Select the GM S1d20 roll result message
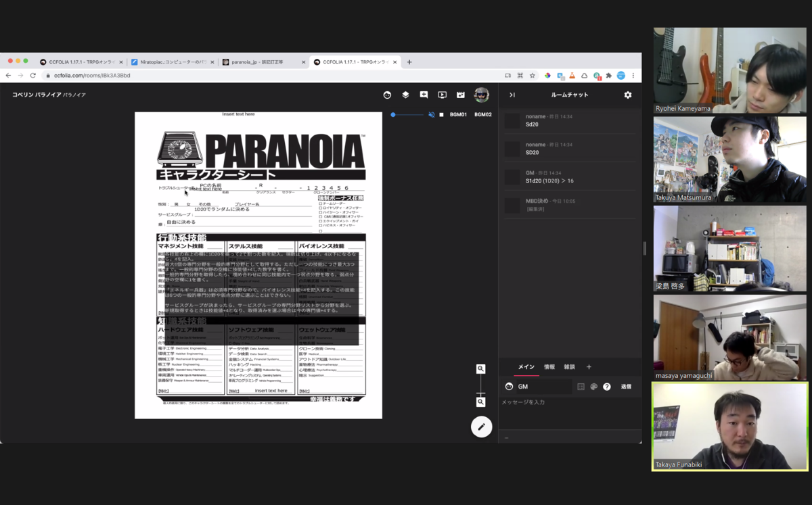The height and width of the screenshot is (505, 812). 570,177
